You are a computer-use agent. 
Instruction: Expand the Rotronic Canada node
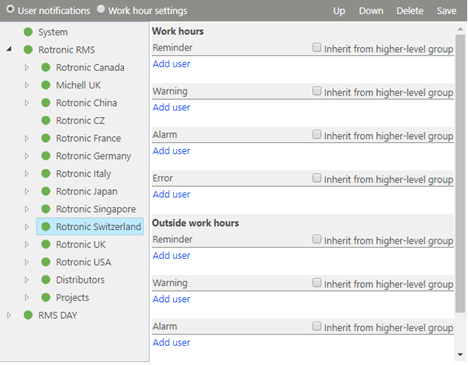click(27, 67)
